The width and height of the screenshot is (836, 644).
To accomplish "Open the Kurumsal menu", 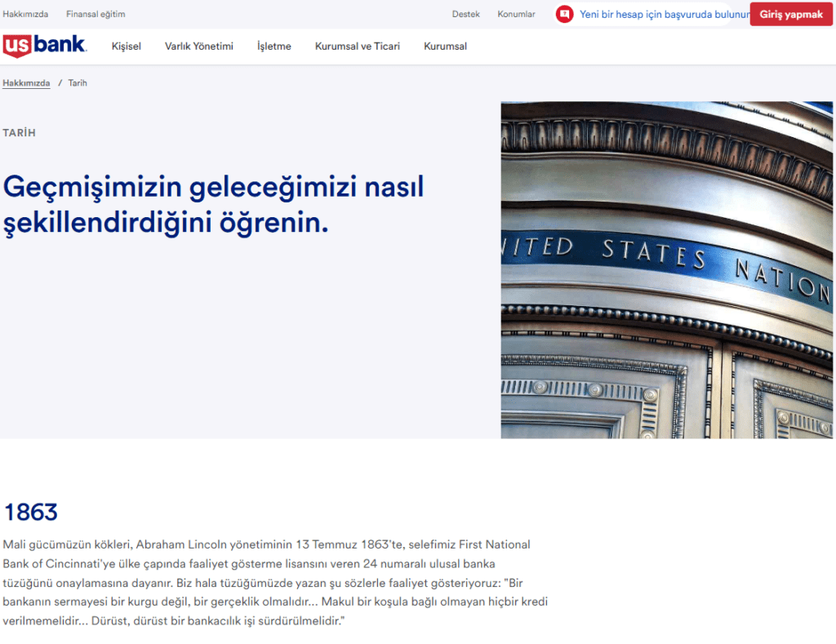I will pyautogui.click(x=445, y=47).
